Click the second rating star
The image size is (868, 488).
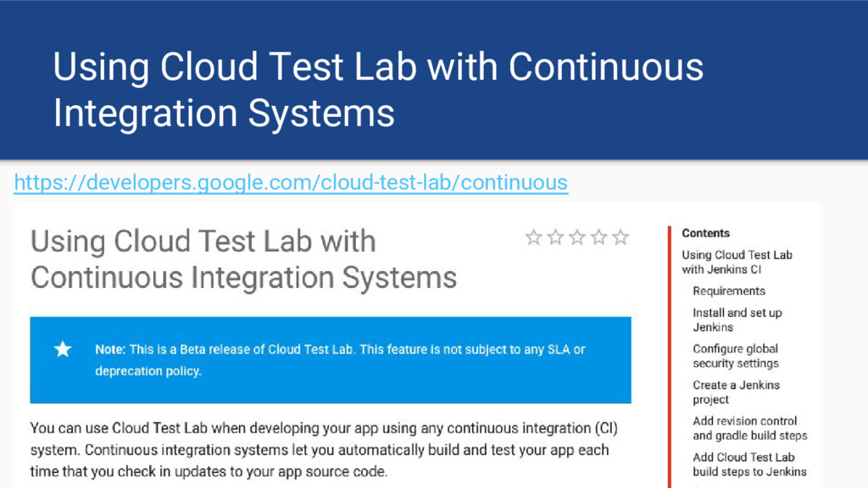[x=556, y=237]
